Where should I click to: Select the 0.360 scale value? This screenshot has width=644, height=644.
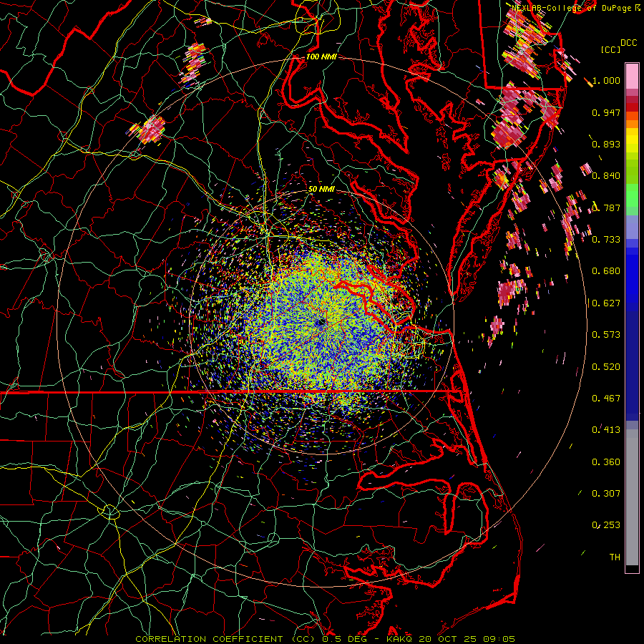606,462
